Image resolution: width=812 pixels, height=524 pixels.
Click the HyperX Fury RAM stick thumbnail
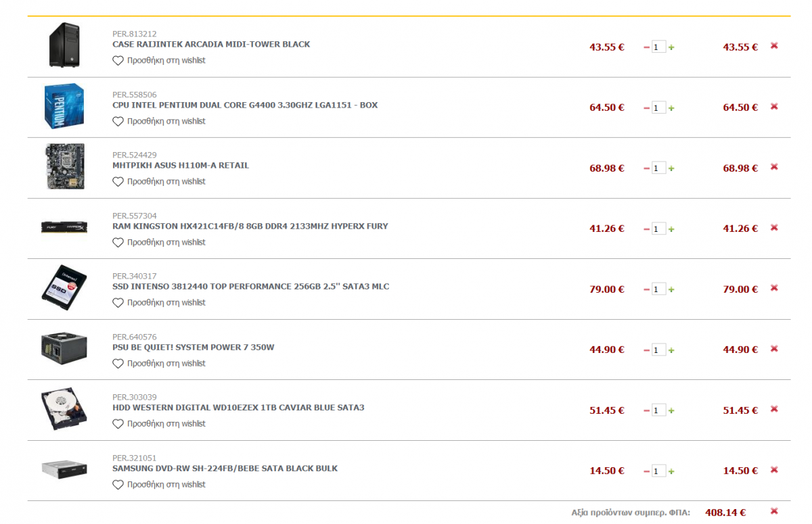[64, 228]
